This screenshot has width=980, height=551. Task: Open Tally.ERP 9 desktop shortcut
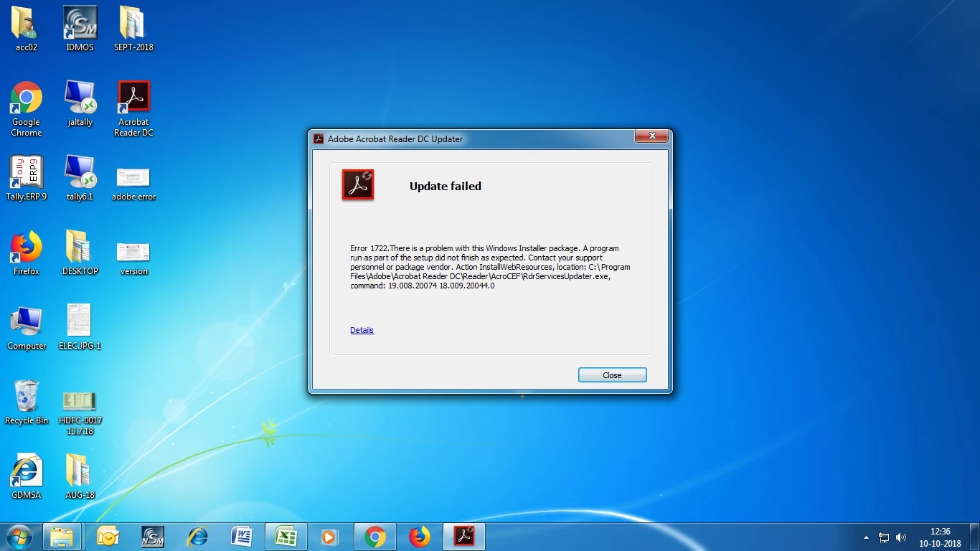[27, 179]
